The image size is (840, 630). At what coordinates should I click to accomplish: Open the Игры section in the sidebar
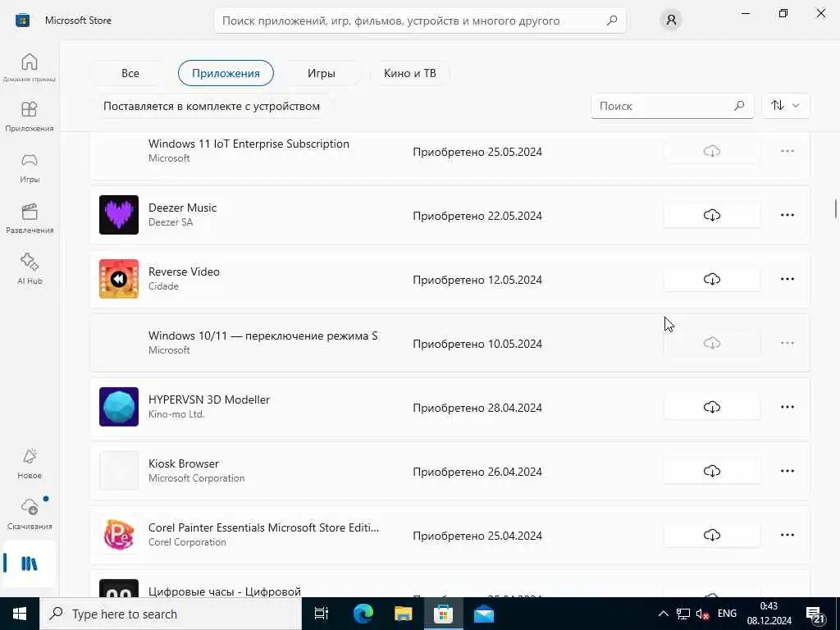point(30,167)
